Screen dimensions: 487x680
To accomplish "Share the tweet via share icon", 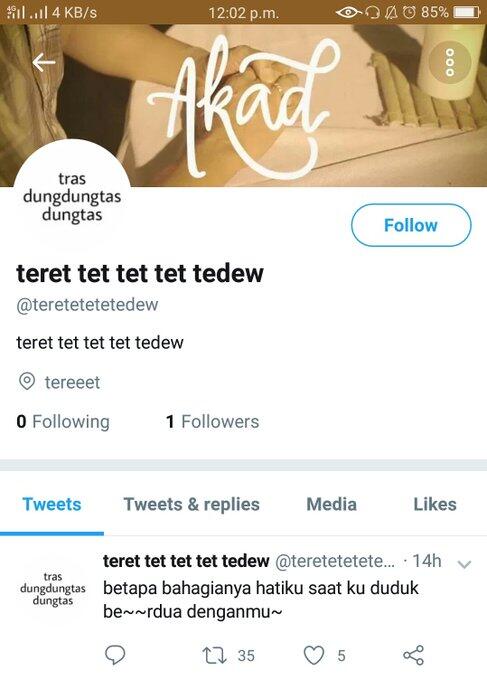I will click(413, 655).
